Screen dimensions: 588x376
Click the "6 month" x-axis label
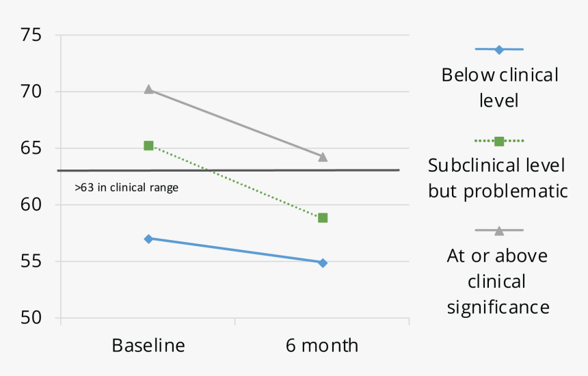point(322,345)
